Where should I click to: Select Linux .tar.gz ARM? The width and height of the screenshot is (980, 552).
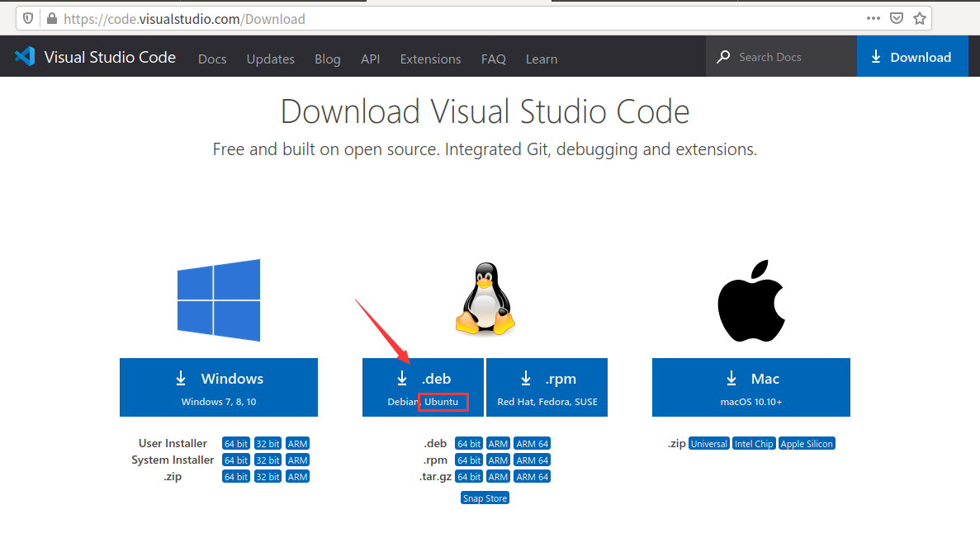coord(498,476)
